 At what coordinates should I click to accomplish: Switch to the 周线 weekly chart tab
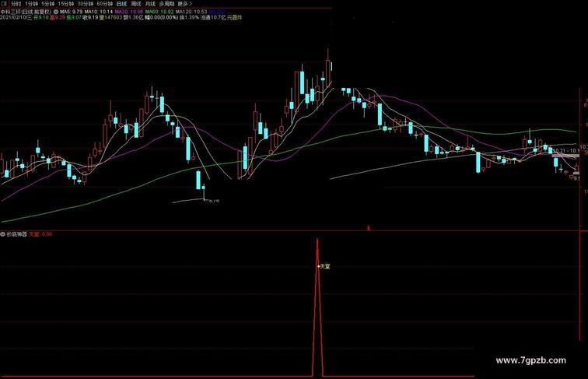[136, 4]
